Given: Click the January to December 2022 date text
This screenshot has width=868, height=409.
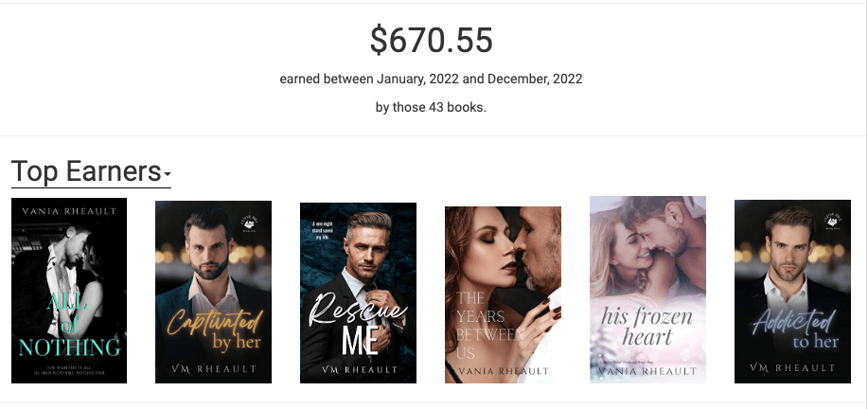Looking at the screenshot, I should coord(432,80).
